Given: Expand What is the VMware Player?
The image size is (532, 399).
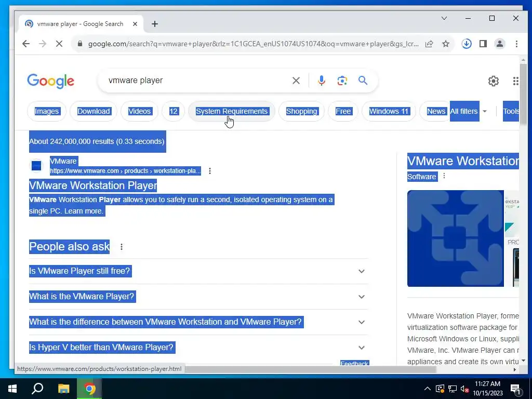Looking at the screenshot, I should 198,297.
